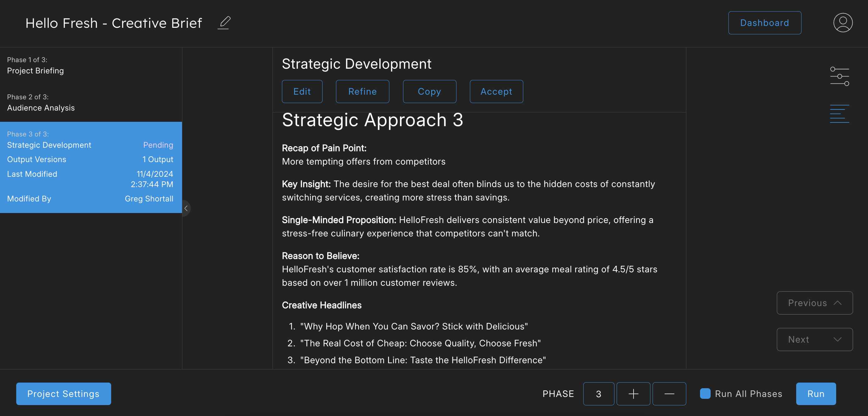Select Phase 3 Strategic Development item
868x416 pixels.
click(x=49, y=145)
